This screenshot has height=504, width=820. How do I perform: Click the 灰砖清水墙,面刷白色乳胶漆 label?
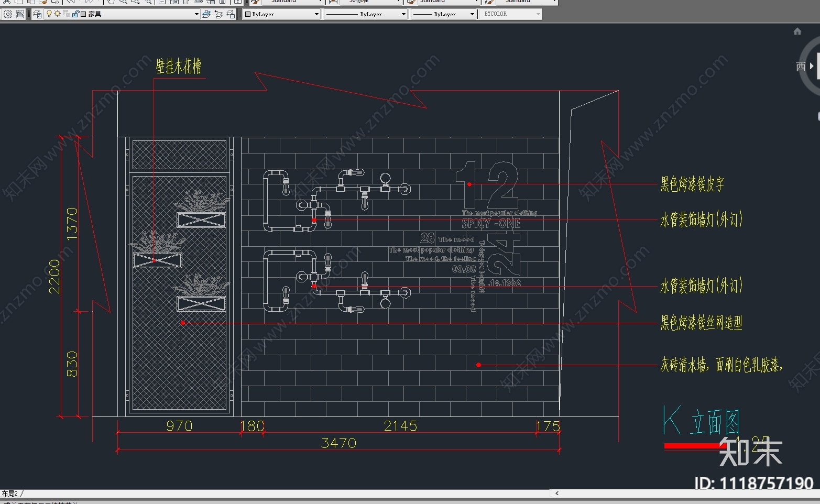click(721, 364)
